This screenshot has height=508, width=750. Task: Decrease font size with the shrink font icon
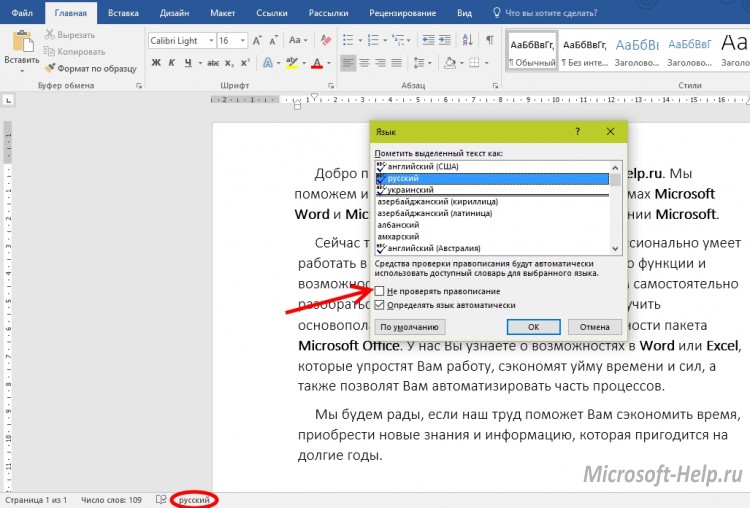[x=273, y=41]
